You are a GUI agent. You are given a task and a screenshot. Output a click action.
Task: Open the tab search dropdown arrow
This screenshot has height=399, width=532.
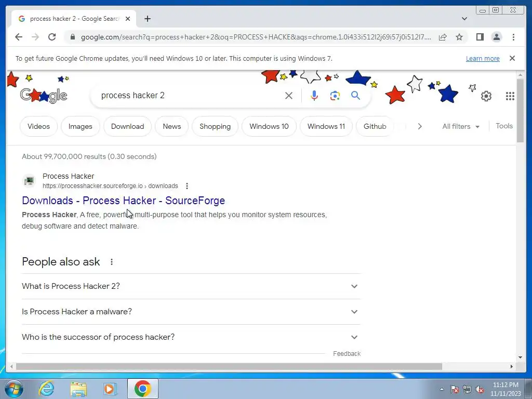pos(464,19)
